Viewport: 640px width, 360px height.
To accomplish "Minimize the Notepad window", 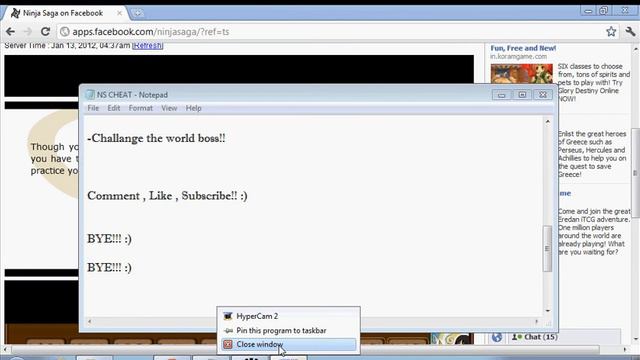I will click(501, 95).
